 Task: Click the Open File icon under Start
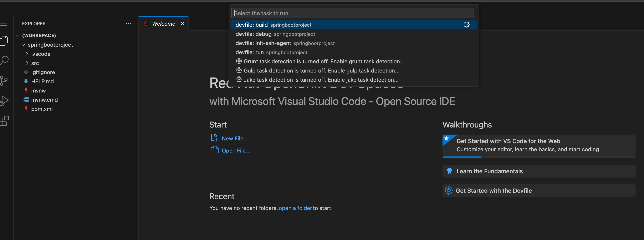(215, 150)
